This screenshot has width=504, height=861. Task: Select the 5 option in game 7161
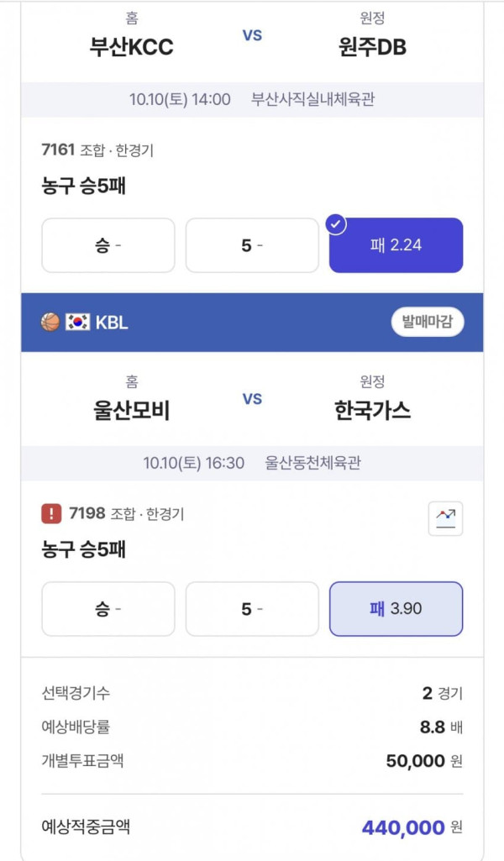(252, 245)
